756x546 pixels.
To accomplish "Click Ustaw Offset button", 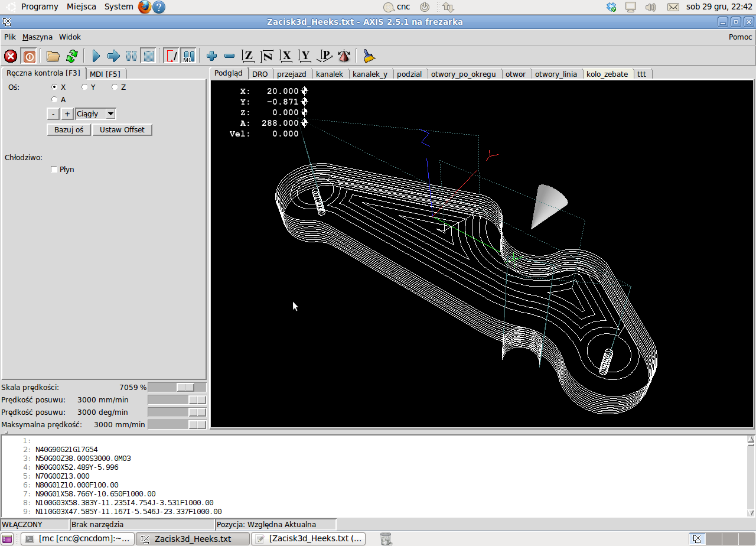I will (122, 130).
